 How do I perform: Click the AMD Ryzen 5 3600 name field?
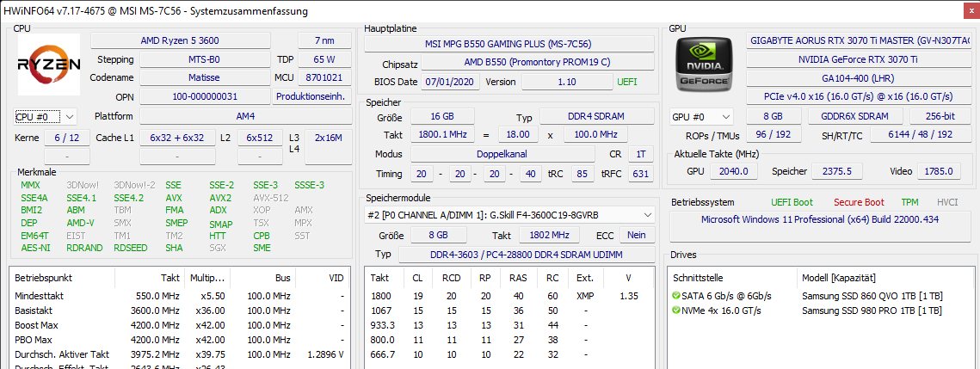click(x=180, y=40)
